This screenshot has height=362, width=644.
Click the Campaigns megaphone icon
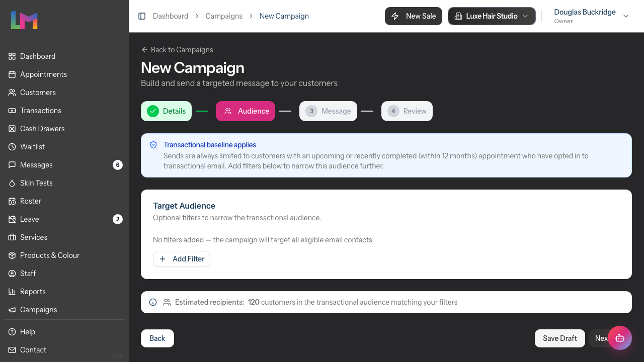(12, 310)
